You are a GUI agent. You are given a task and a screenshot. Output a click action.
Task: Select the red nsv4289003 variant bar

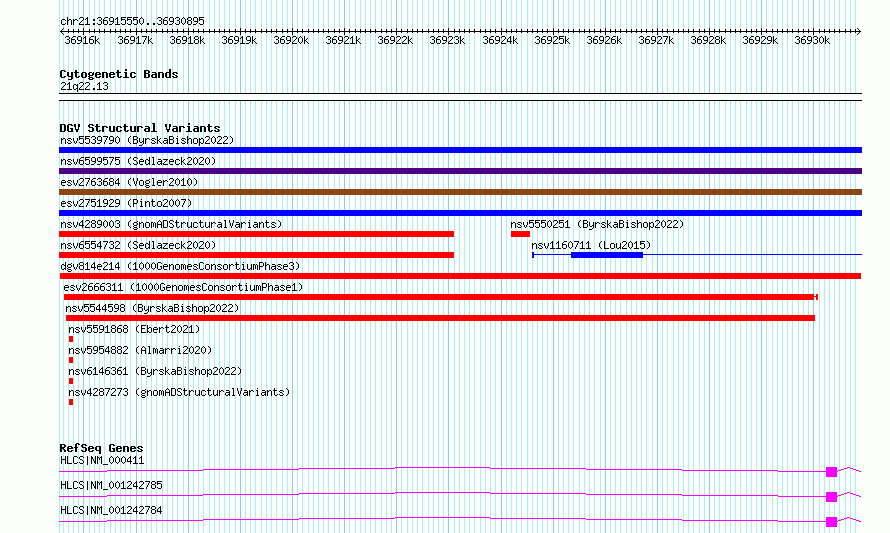257,234
